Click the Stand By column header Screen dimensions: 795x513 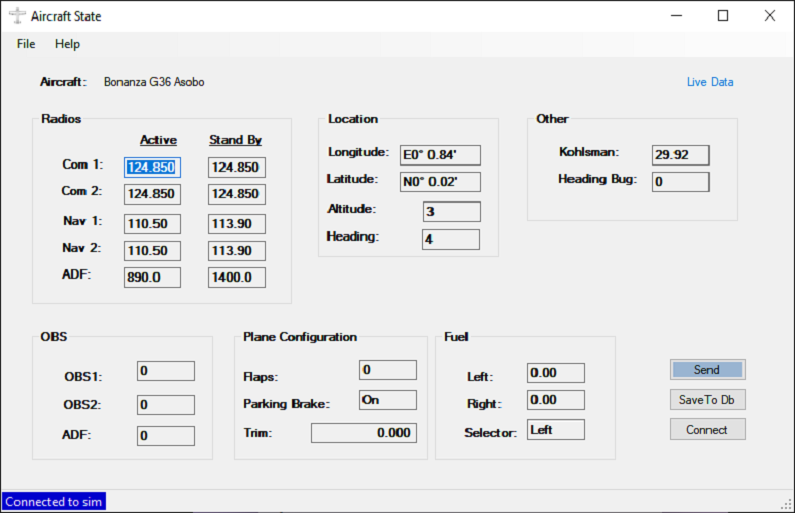pos(236,140)
